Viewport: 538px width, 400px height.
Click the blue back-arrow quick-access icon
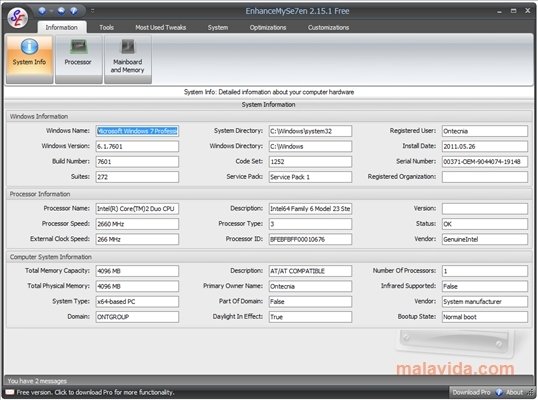coord(61,11)
